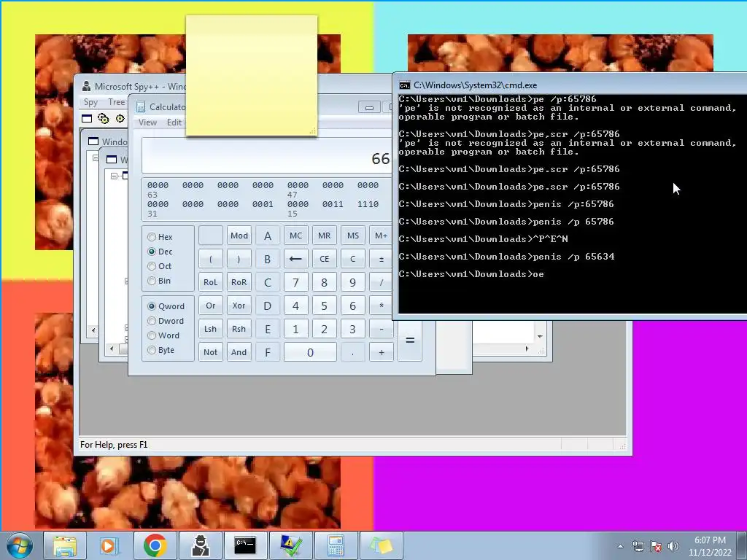Collapse the root tree node in Spy++ child window
Viewport: 747px width, 560px height.
pos(114,176)
